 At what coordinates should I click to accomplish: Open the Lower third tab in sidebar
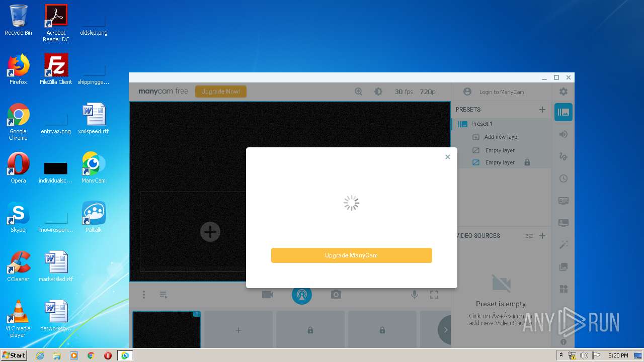(x=563, y=223)
